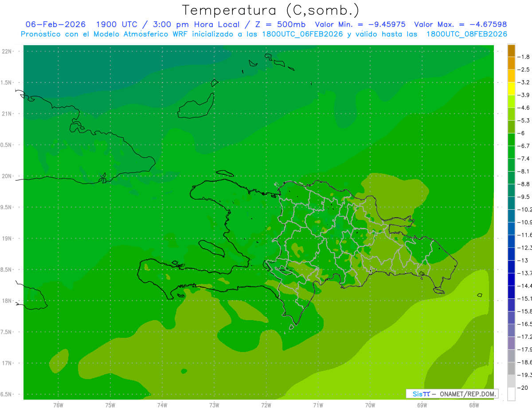Click the "-4.6" legend value
The width and height of the screenshot is (532, 411).
click(524, 108)
